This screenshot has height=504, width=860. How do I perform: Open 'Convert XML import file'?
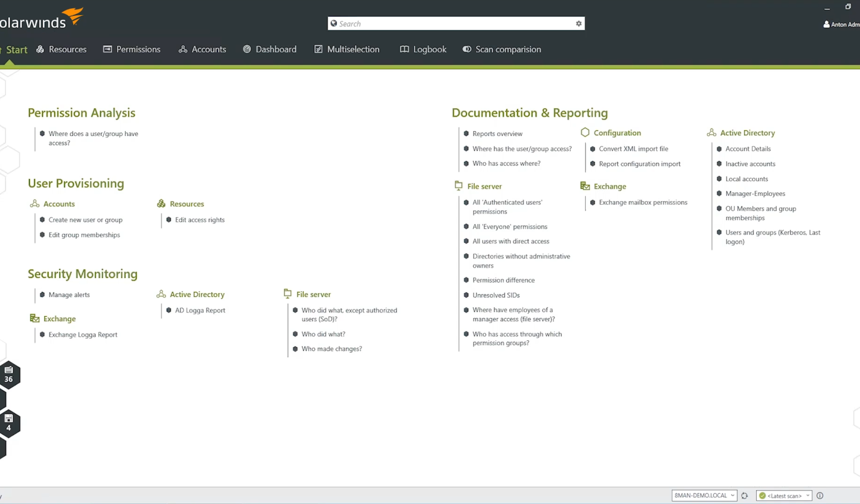(633, 149)
